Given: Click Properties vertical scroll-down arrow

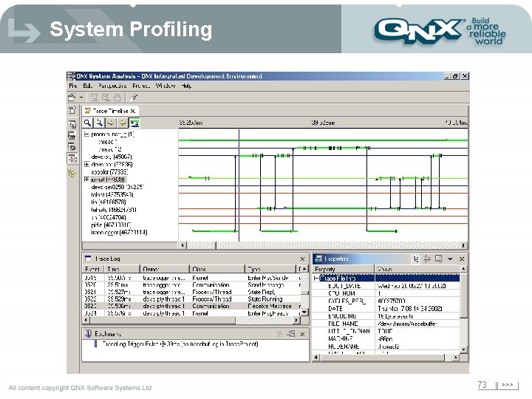Looking at the screenshot, I should tap(463, 349).
